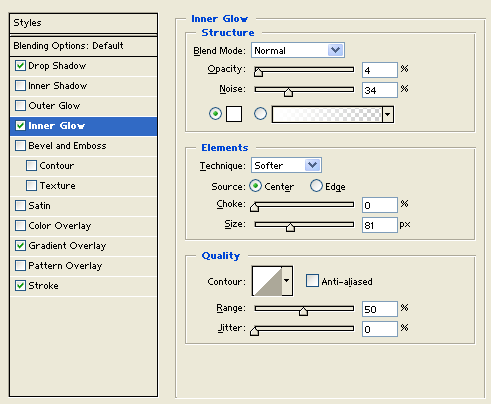The image size is (491, 404).
Task: Select the Edge source radio button
Action: (316, 186)
